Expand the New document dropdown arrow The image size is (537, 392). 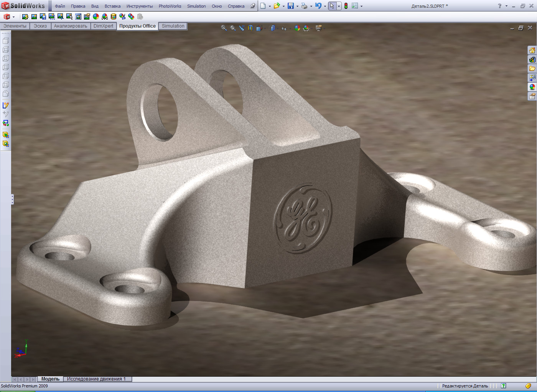(x=269, y=6)
